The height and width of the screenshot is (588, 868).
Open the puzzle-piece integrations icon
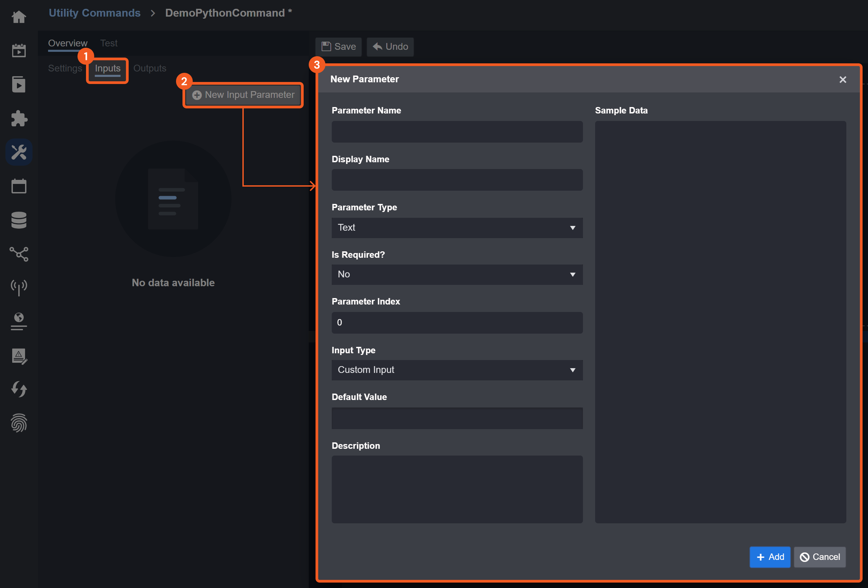coord(19,119)
